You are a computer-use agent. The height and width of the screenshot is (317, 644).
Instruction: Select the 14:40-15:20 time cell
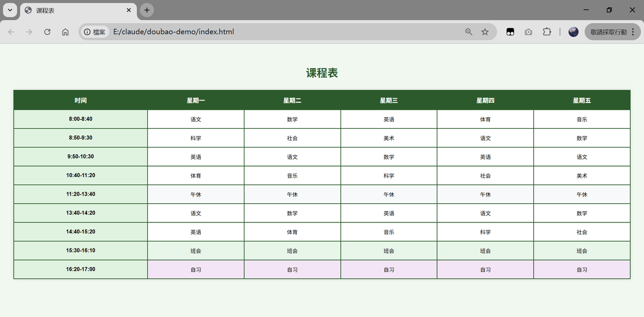pyautogui.click(x=80, y=232)
